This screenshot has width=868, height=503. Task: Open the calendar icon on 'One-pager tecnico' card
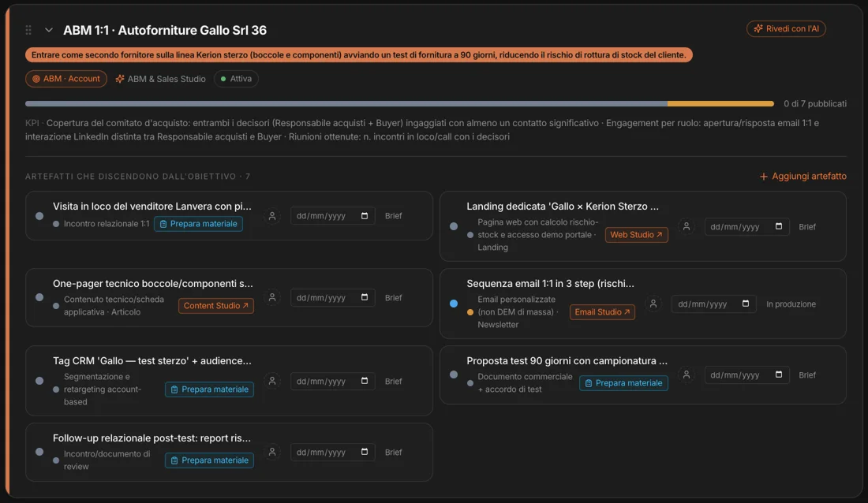point(365,297)
